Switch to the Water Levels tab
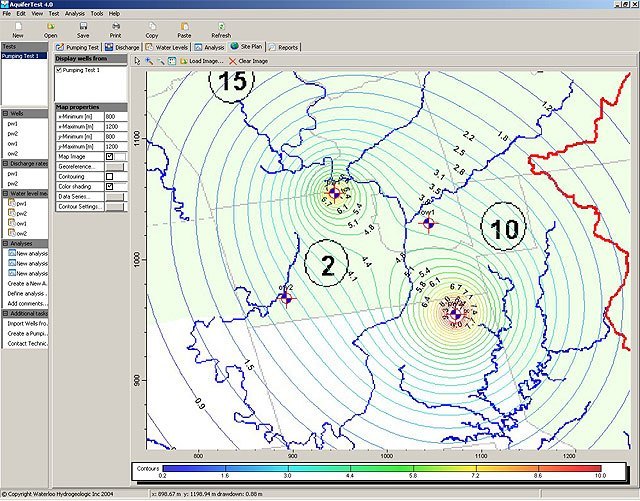 click(167, 47)
